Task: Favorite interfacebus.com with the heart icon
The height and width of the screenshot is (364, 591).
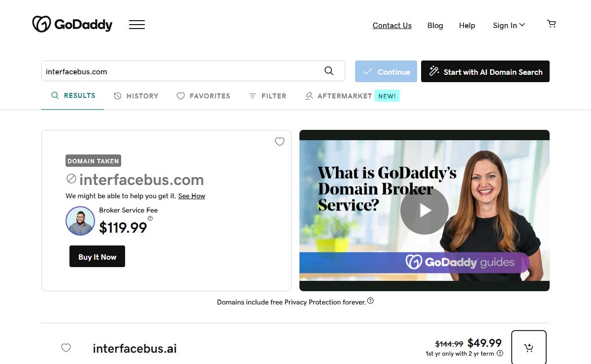Action: pos(280,142)
